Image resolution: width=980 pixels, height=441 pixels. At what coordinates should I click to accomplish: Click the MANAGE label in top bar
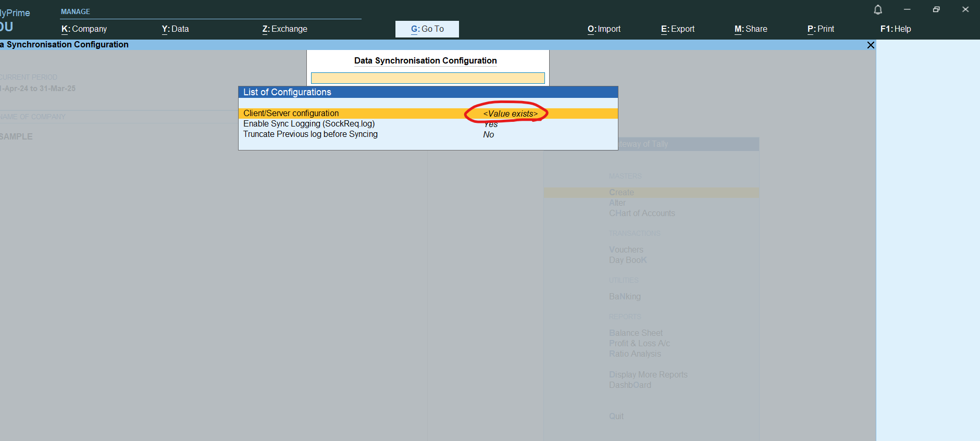(76, 11)
